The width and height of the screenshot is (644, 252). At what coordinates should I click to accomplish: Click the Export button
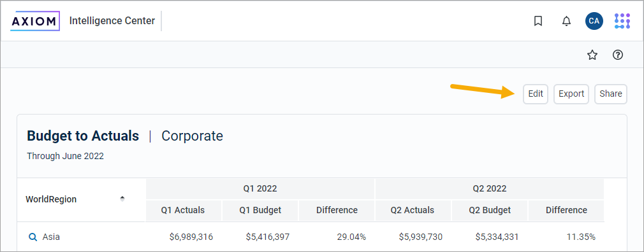tap(571, 94)
